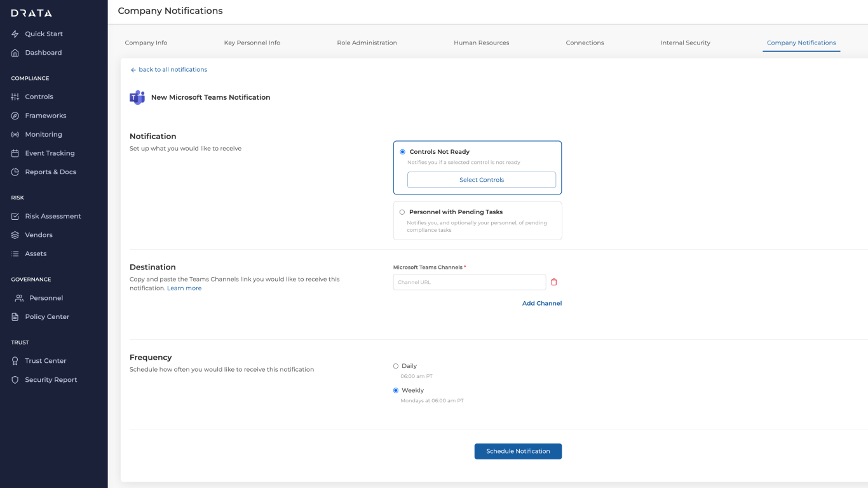Open the Event Tracking calendar icon
Screen dimensions: 868x488
tap(15, 153)
